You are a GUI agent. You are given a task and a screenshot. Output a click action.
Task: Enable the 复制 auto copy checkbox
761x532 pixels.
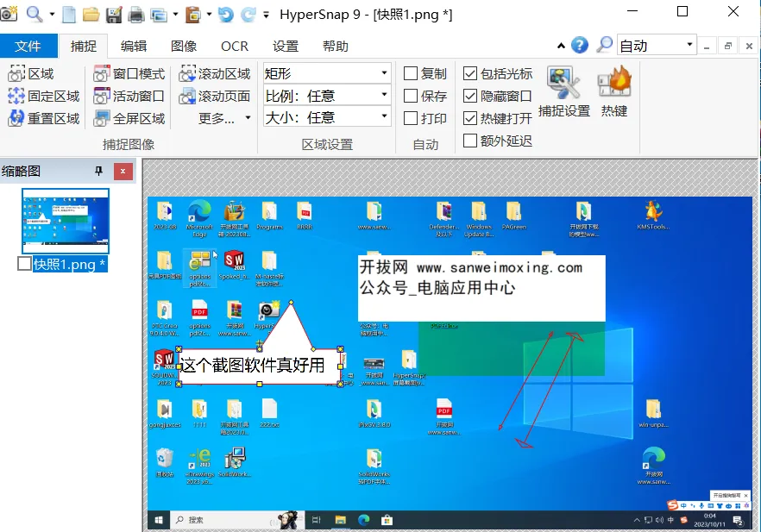point(411,73)
